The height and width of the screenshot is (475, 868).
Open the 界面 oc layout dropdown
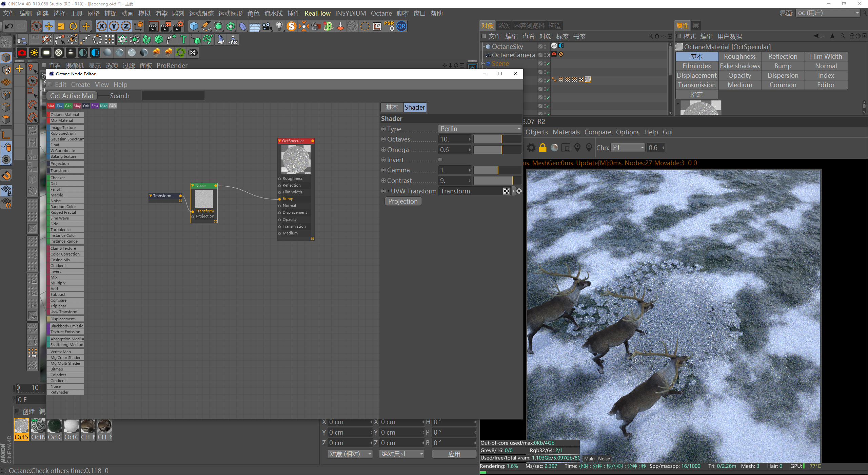point(828,13)
